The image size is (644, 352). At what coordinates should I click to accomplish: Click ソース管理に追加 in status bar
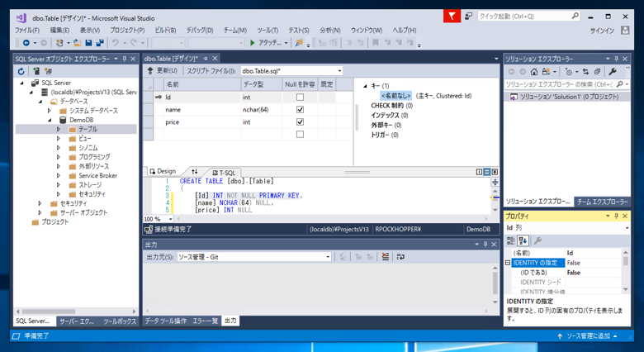click(588, 336)
